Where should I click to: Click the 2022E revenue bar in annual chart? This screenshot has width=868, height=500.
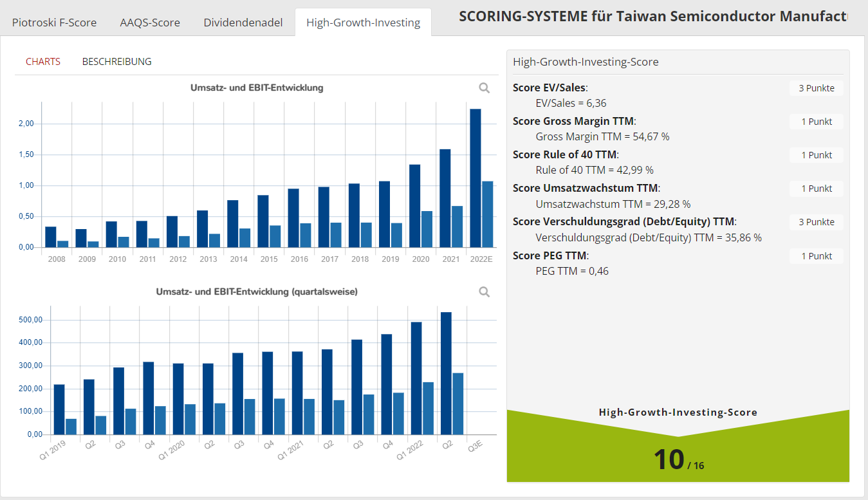(476, 180)
